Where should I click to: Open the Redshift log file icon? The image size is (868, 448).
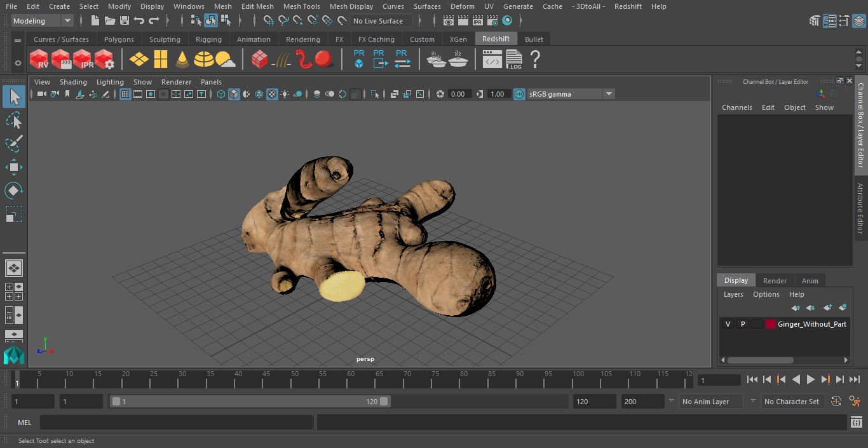click(x=513, y=60)
